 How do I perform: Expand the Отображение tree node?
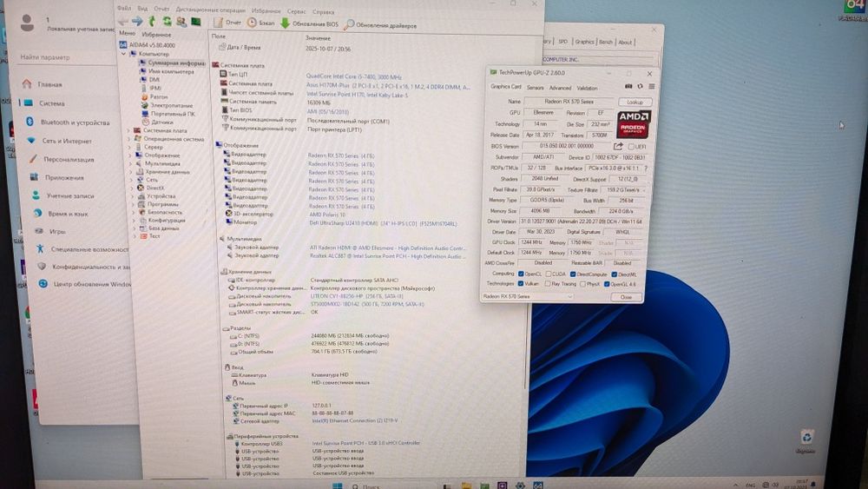tap(131, 155)
